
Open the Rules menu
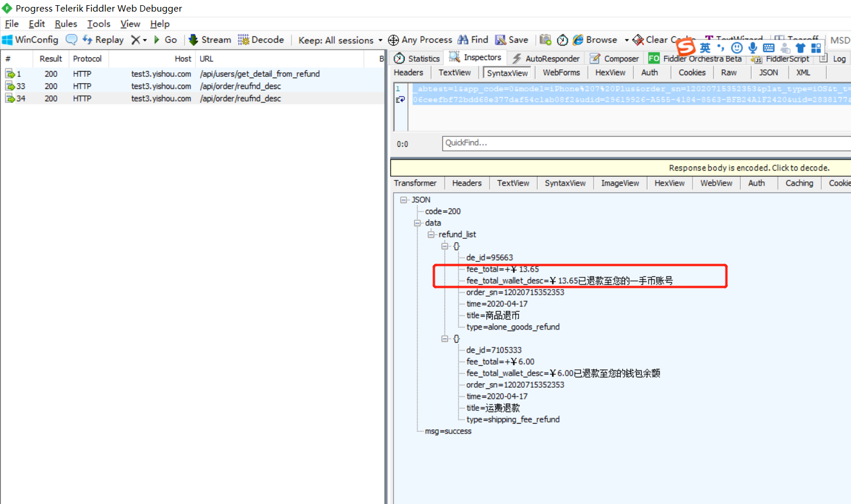[x=66, y=24]
